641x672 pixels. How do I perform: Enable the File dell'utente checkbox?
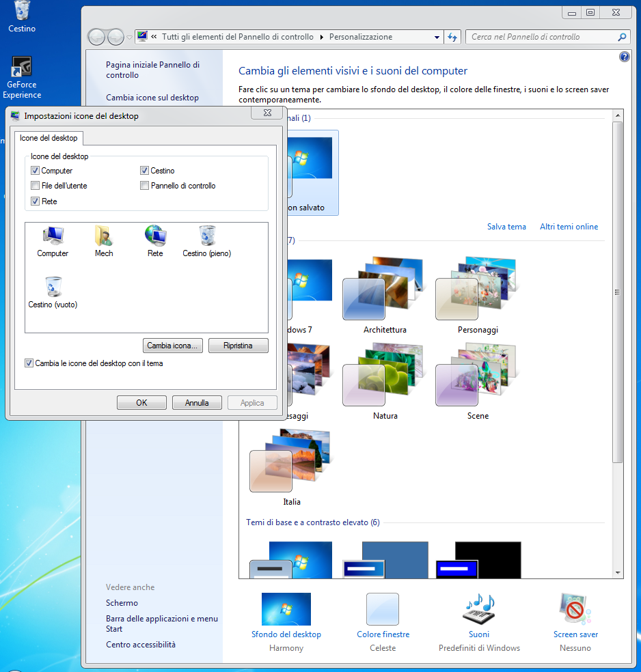click(x=36, y=186)
